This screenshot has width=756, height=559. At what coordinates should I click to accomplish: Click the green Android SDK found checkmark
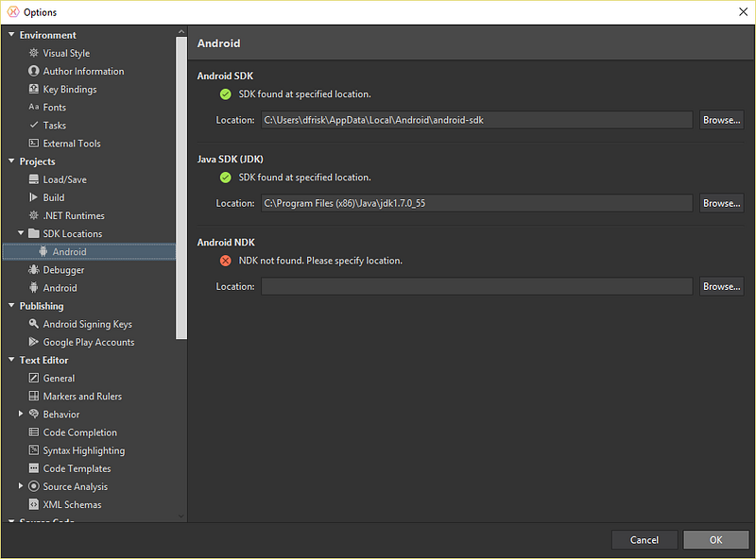coord(226,94)
